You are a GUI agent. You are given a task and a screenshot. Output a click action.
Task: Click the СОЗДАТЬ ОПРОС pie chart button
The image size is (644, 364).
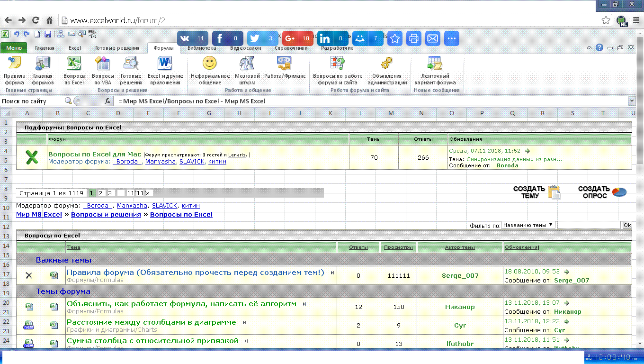(602, 192)
